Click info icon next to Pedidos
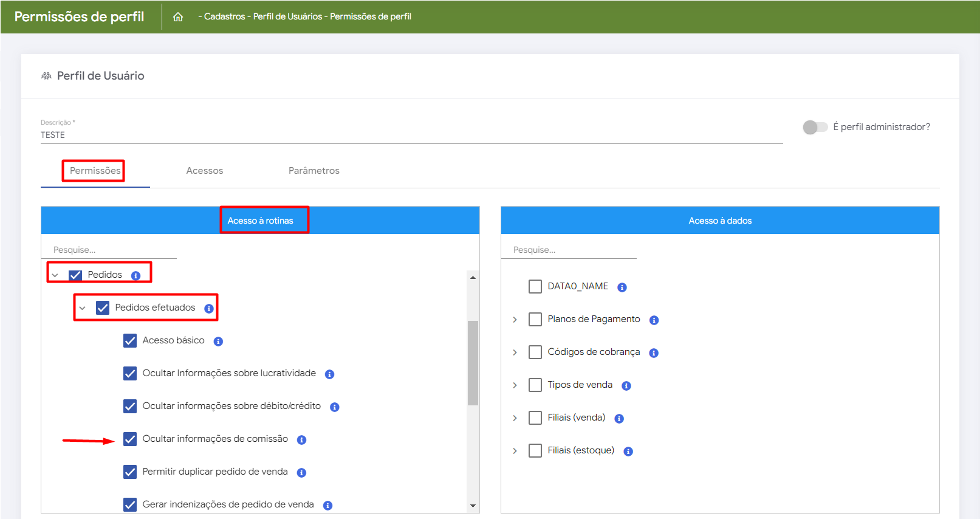This screenshot has height=519, width=980. coord(136,276)
